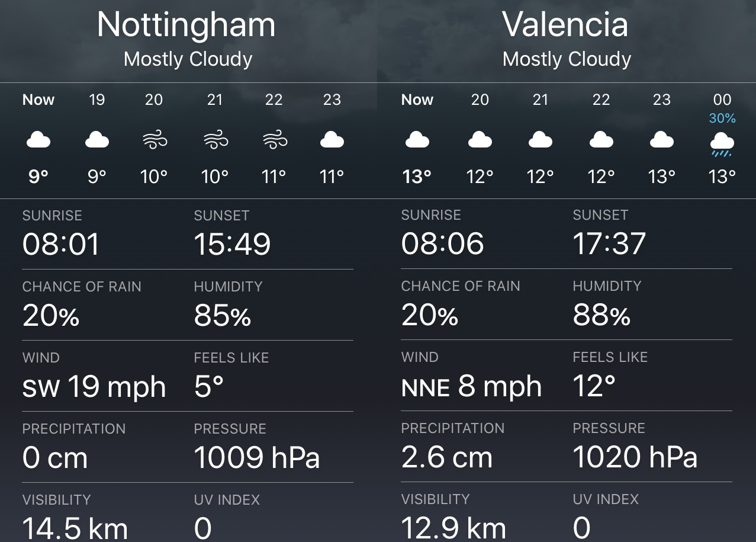Click Valencia's current cloud icon under Now

(417, 140)
